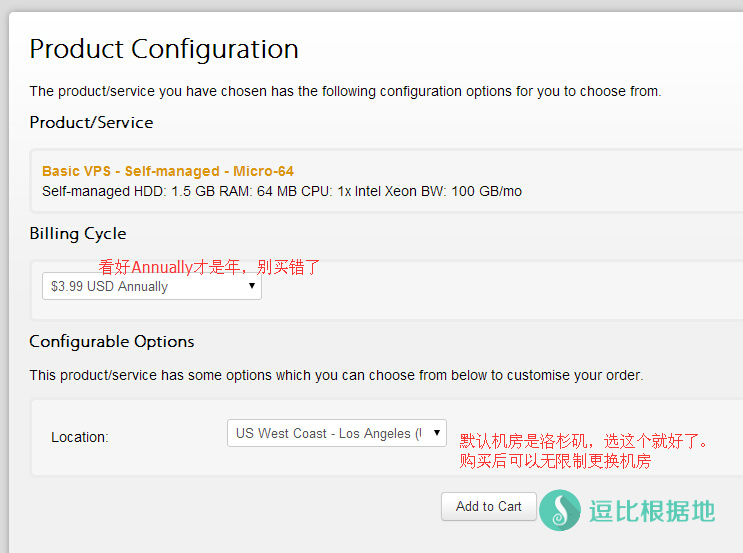Click the arrow on the Los Angeles selector
This screenshot has width=743, height=553.
click(437, 433)
